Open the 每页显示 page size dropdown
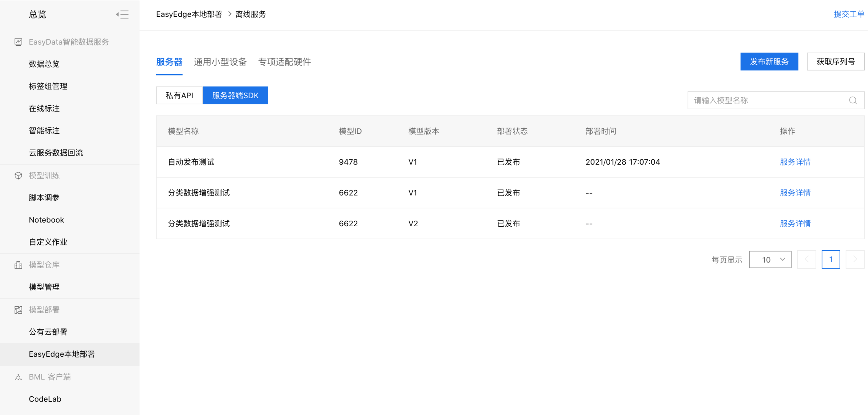 pos(770,260)
